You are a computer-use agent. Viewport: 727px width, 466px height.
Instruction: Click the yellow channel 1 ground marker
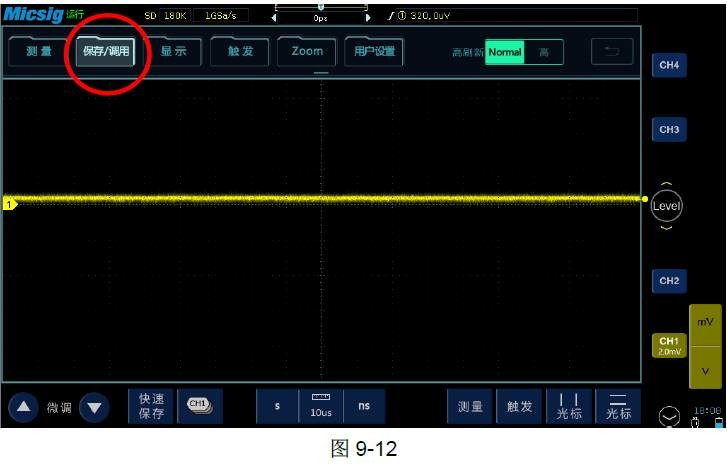pos(10,205)
